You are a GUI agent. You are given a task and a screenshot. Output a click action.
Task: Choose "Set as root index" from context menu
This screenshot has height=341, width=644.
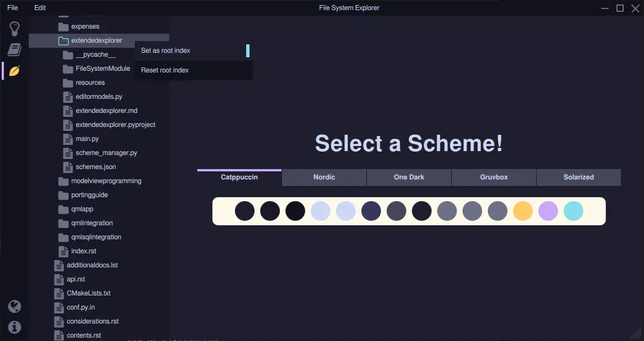point(166,51)
